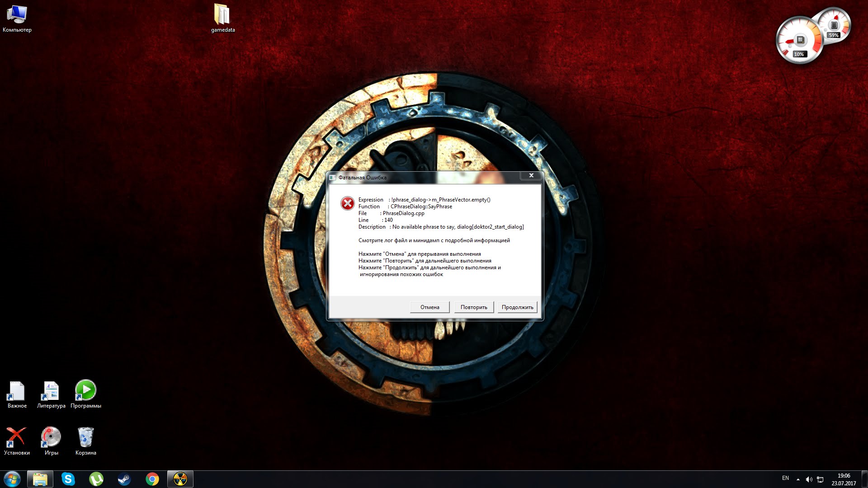
Task: Click the Фатальная Ошибка title bar icon
Action: click(333, 178)
